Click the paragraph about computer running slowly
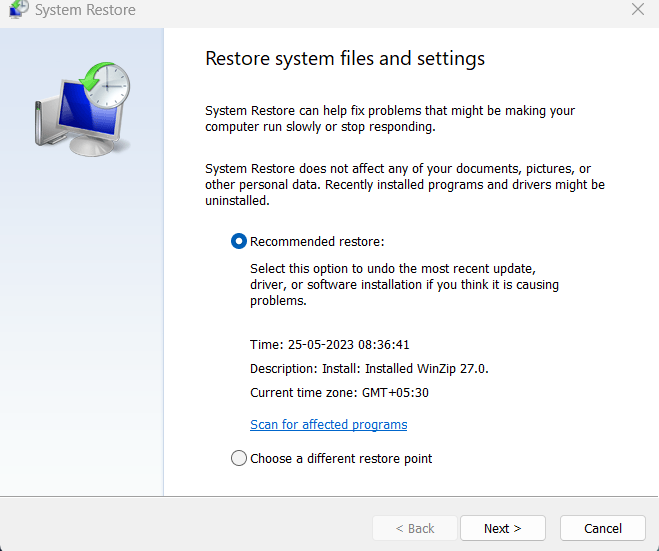The image size is (659, 551). tap(390, 119)
